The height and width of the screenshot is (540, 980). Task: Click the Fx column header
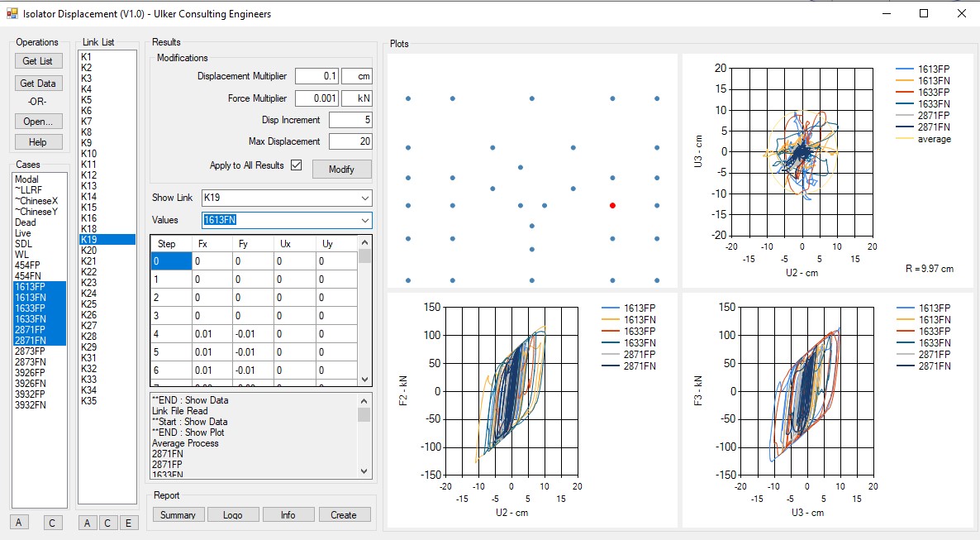point(212,243)
